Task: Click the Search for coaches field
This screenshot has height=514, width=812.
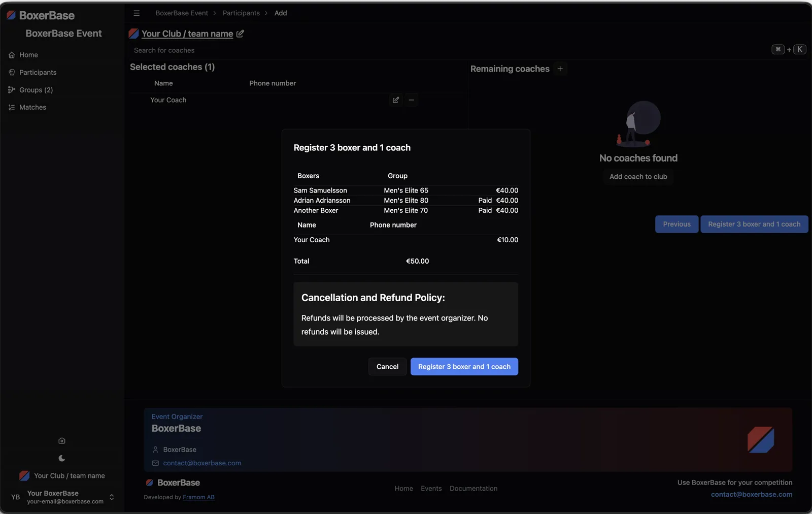Action: point(447,50)
